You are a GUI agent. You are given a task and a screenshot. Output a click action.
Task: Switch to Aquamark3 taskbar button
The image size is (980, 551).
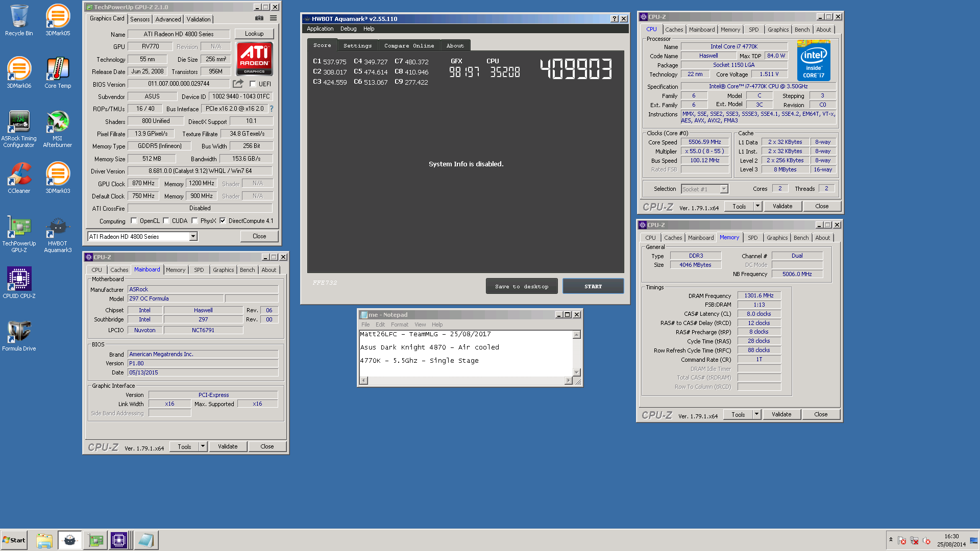tap(70, 540)
